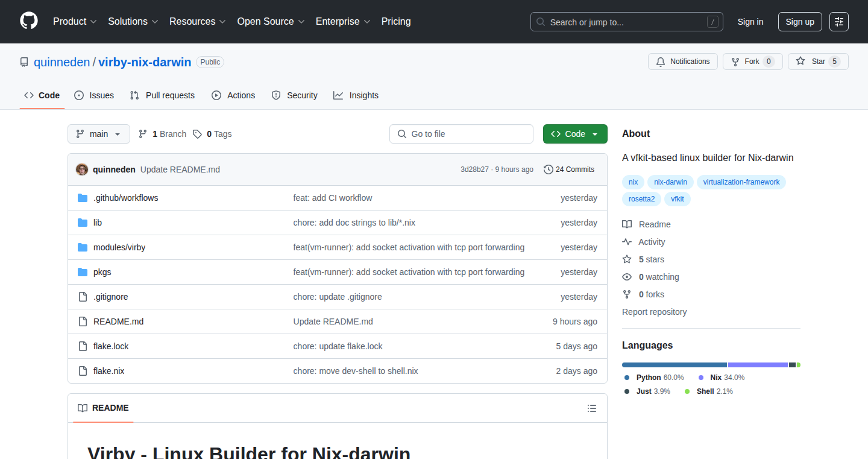Click the bell icon in Notifications button

point(661,62)
